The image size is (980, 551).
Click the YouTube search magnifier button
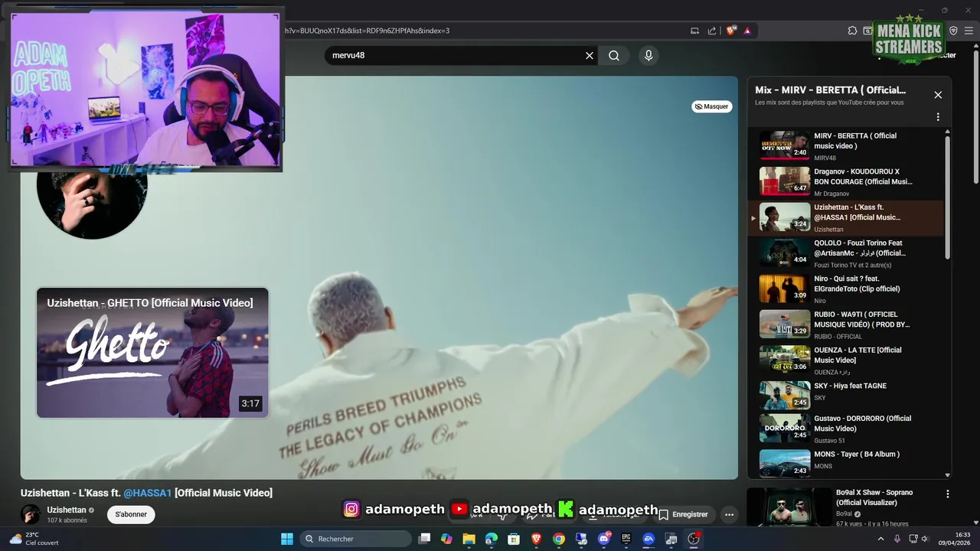tap(614, 55)
